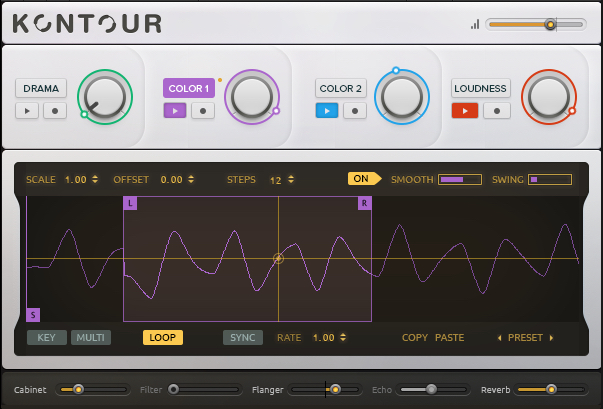Click the blue COLOR 2 knob

click(x=402, y=97)
